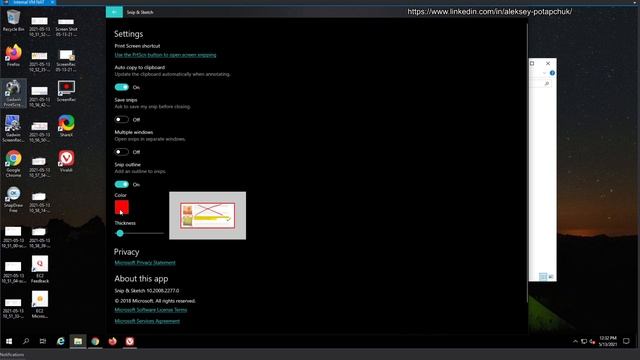
Task: Open the Vivaldi desktop shortcut
Action: 66,161
